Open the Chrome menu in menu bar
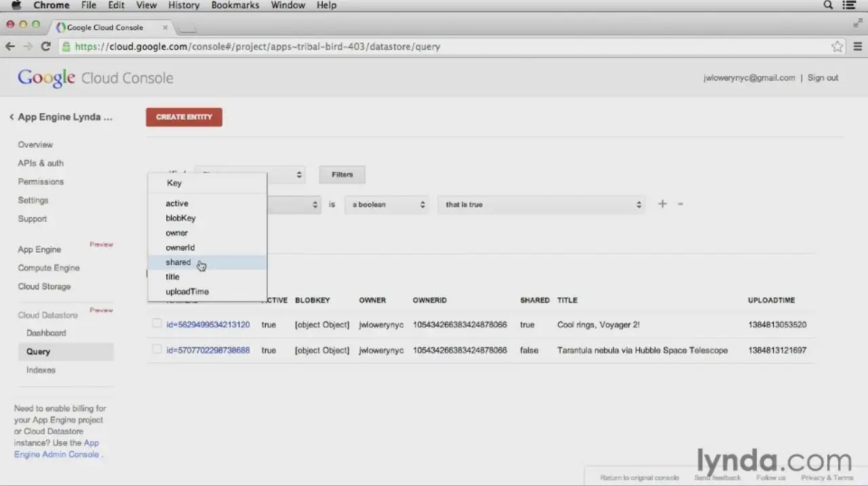This screenshot has height=486, width=868. [52, 5]
